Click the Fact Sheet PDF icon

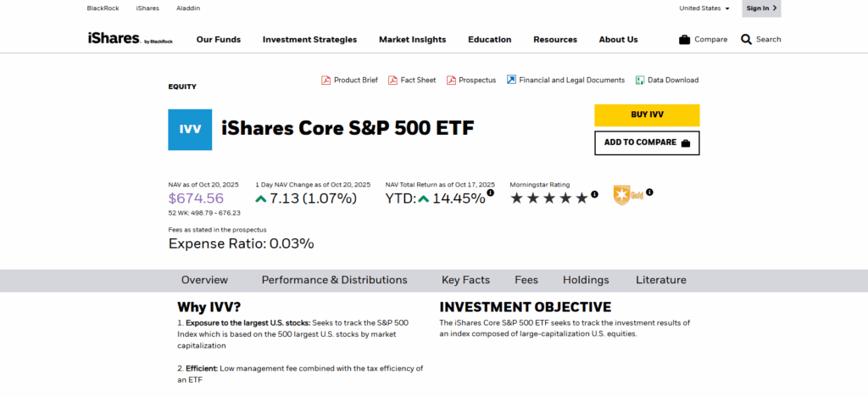392,81
